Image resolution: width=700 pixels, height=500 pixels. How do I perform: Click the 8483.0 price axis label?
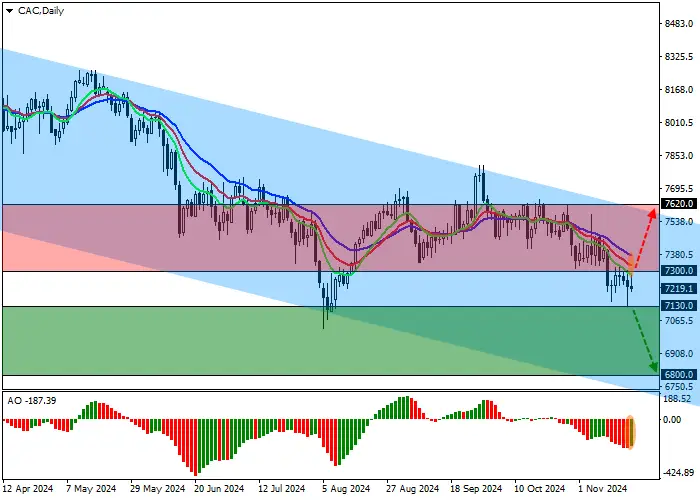679,24
